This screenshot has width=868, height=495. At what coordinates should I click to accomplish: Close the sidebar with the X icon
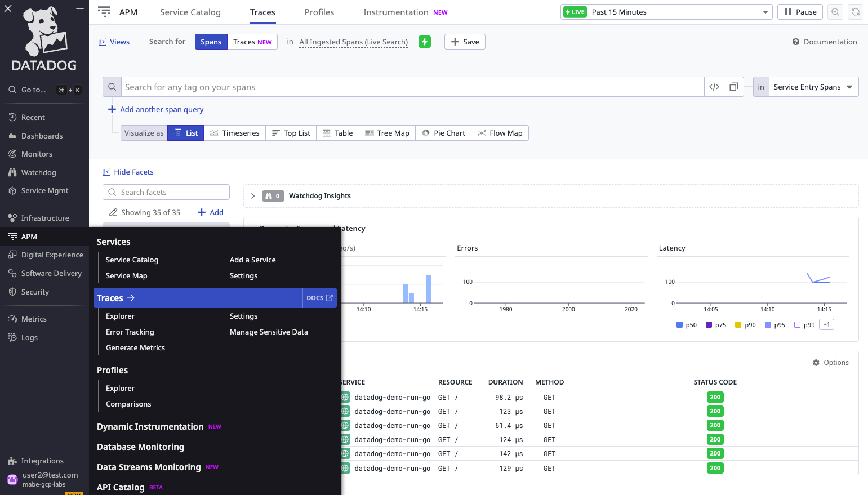coord(8,8)
